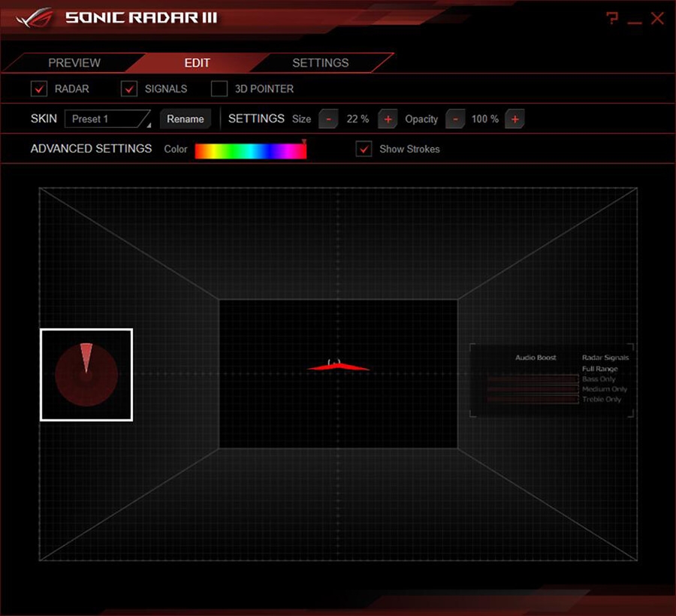Select the radar widget thumbnail
Image resolution: width=676 pixels, height=616 pixels.
[86, 375]
